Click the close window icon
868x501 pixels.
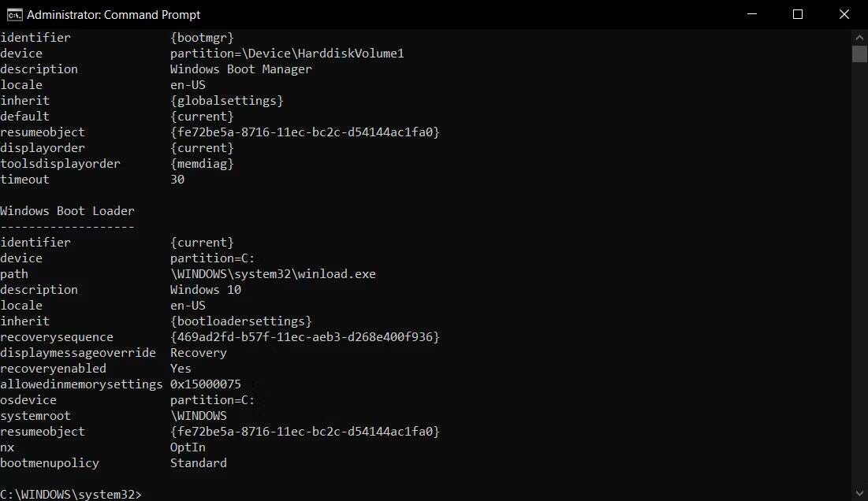[x=844, y=14]
